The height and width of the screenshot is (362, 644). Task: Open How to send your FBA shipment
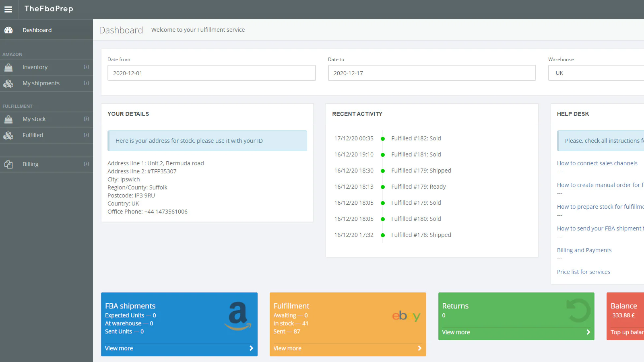600,228
